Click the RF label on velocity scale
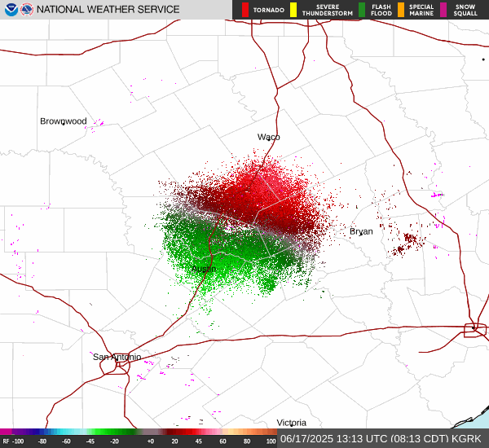 click(x=6, y=441)
